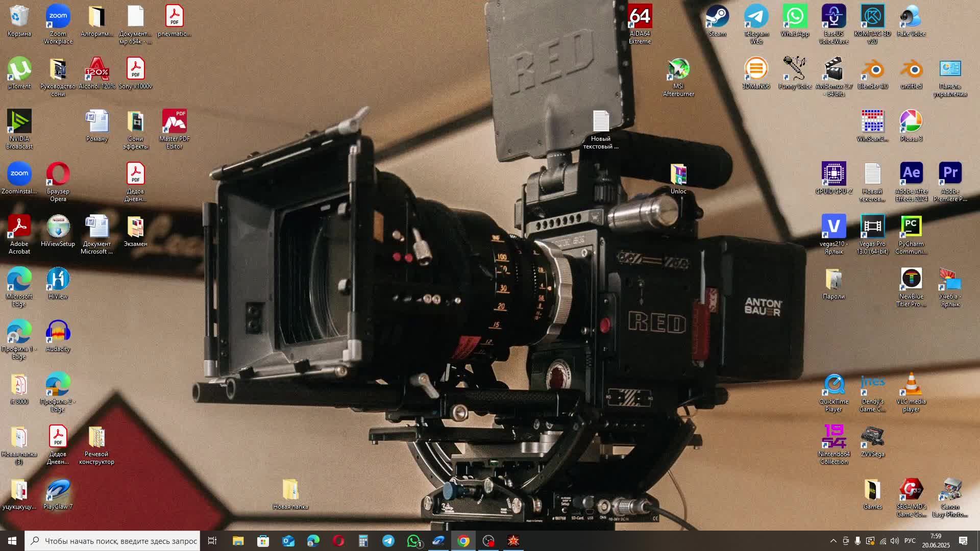980x551 pixels.
Task: Open the notification center button
Action: click(963, 541)
